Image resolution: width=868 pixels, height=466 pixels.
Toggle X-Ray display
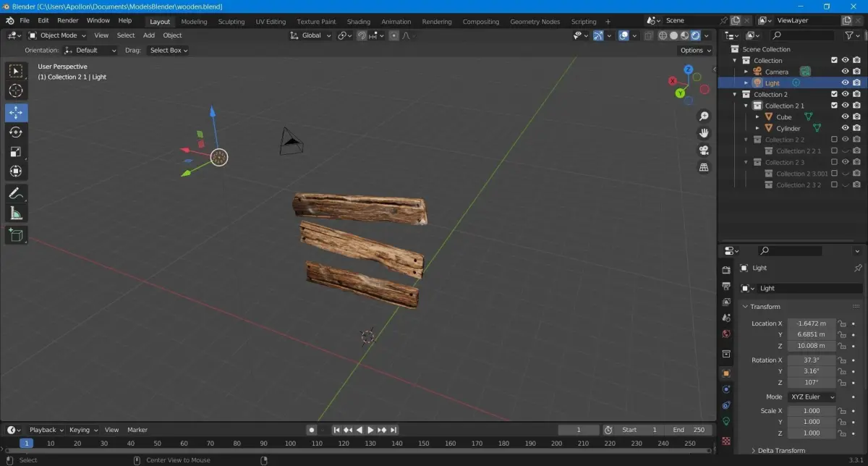(x=648, y=35)
